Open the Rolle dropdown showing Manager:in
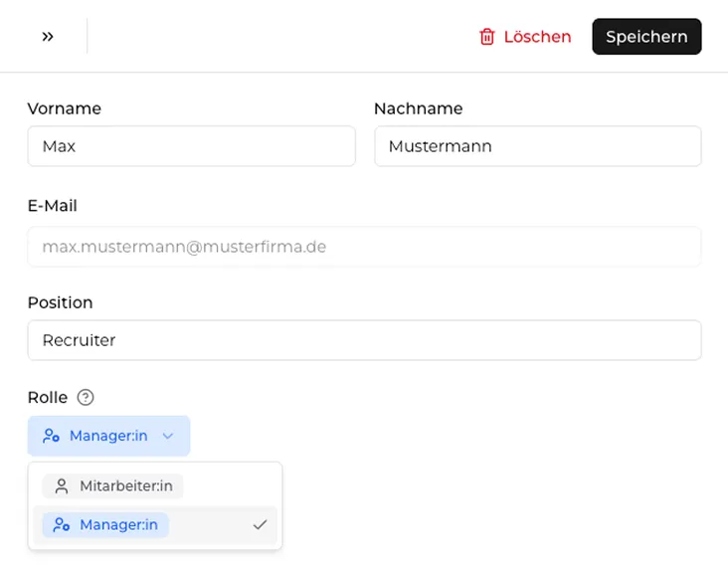The width and height of the screenshot is (728, 569). point(108,436)
